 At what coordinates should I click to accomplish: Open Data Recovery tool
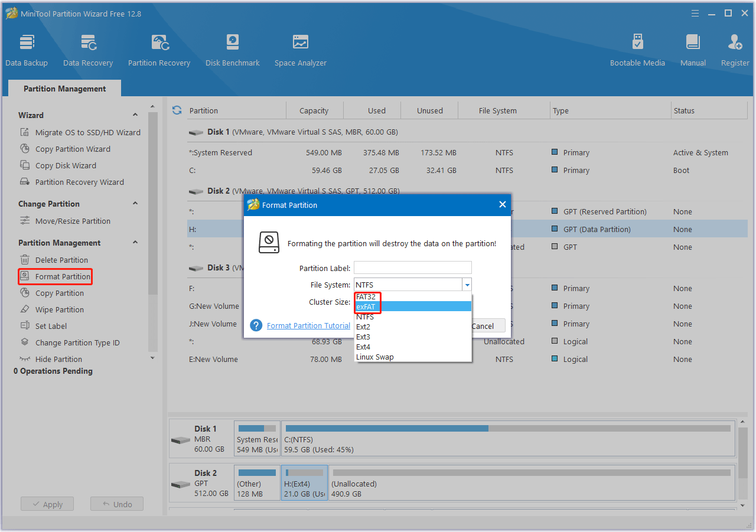click(x=88, y=50)
